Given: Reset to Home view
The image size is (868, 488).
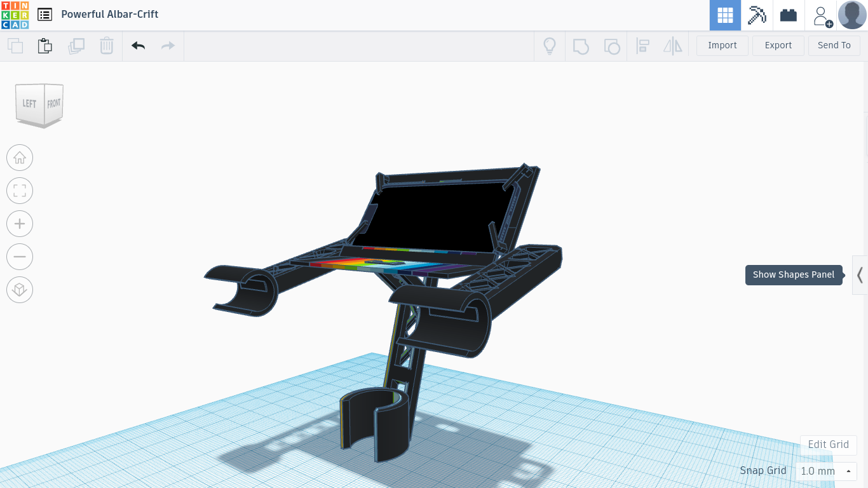Looking at the screenshot, I should tap(20, 158).
